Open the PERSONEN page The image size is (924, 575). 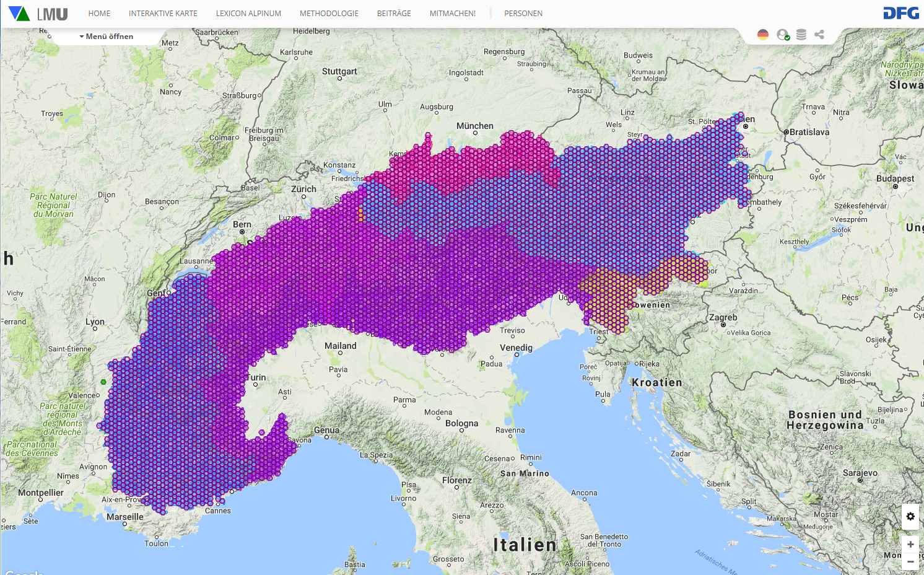point(523,14)
